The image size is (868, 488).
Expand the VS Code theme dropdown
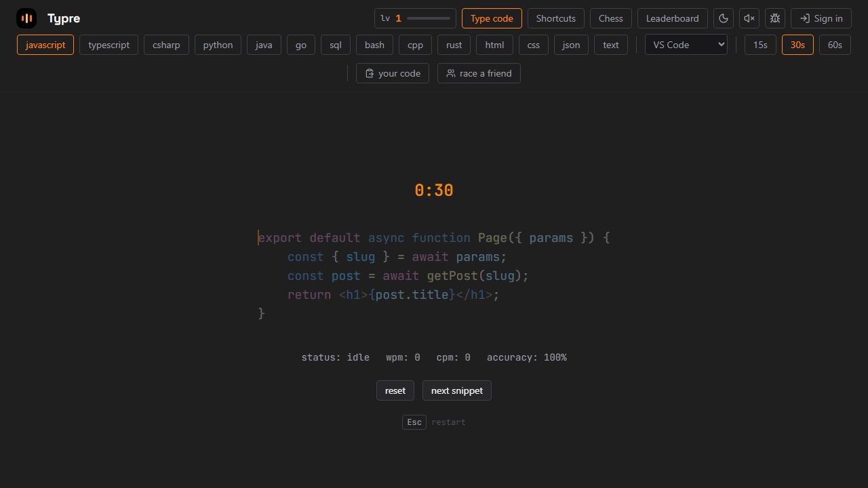(686, 45)
